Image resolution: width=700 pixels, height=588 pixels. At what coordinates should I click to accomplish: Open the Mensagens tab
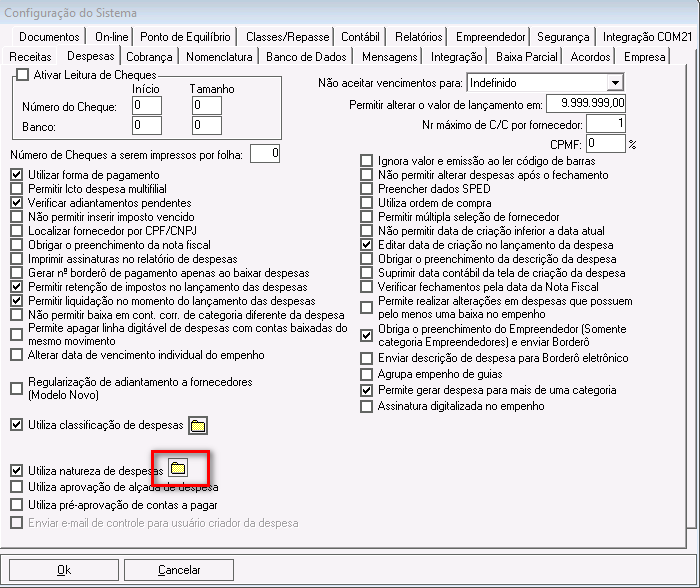[390, 57]
